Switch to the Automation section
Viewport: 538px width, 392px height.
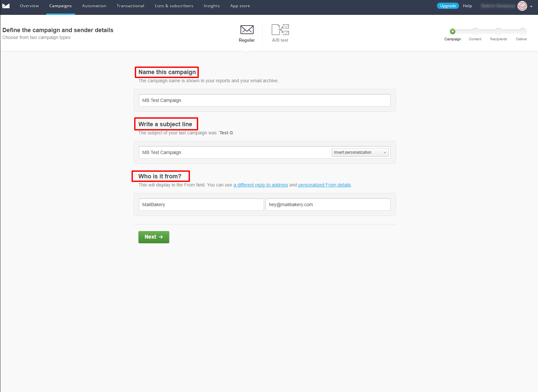94,6
